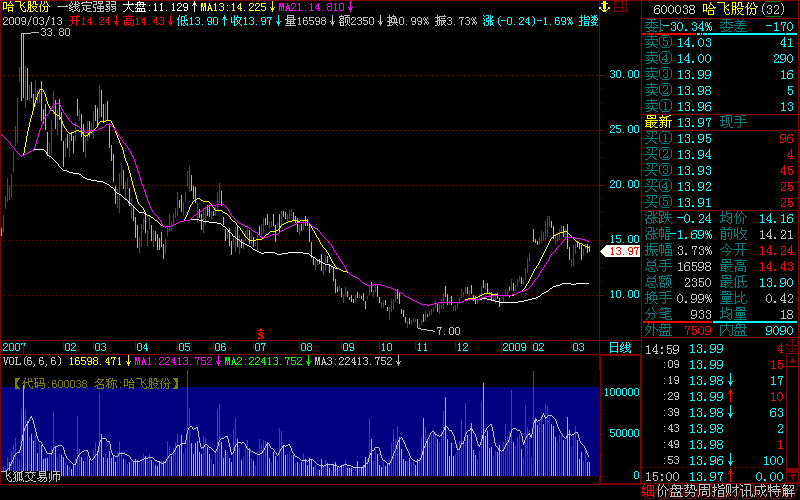Click the red S marker on the time axis

coord(260,335)
